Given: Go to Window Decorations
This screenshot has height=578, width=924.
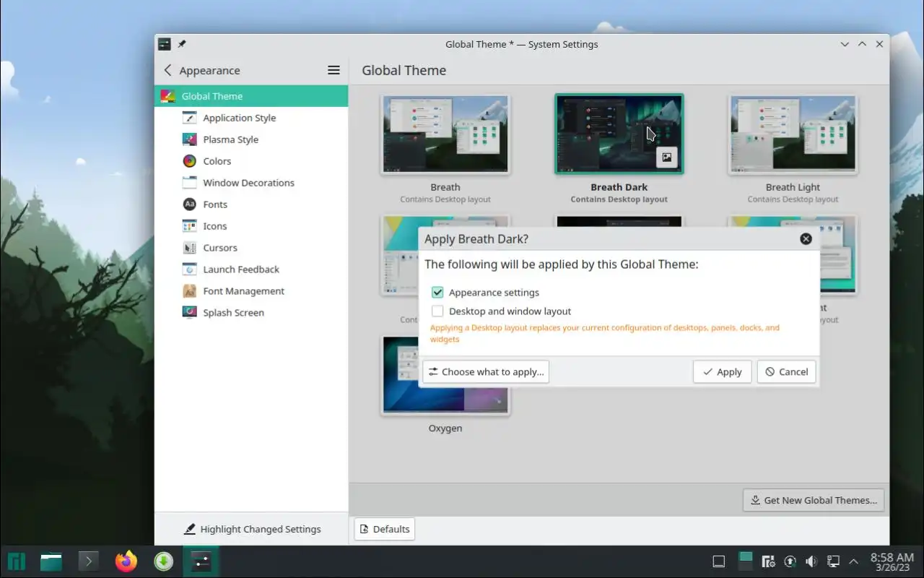Looking at the screenshot, I should tap(251, 183).
